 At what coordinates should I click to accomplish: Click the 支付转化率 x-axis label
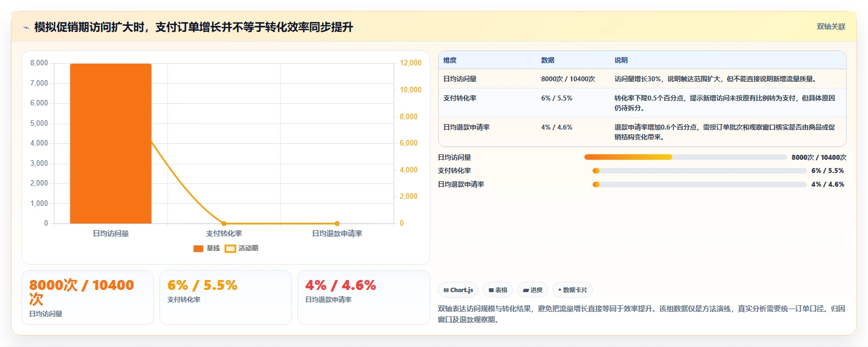click(224, 233)
